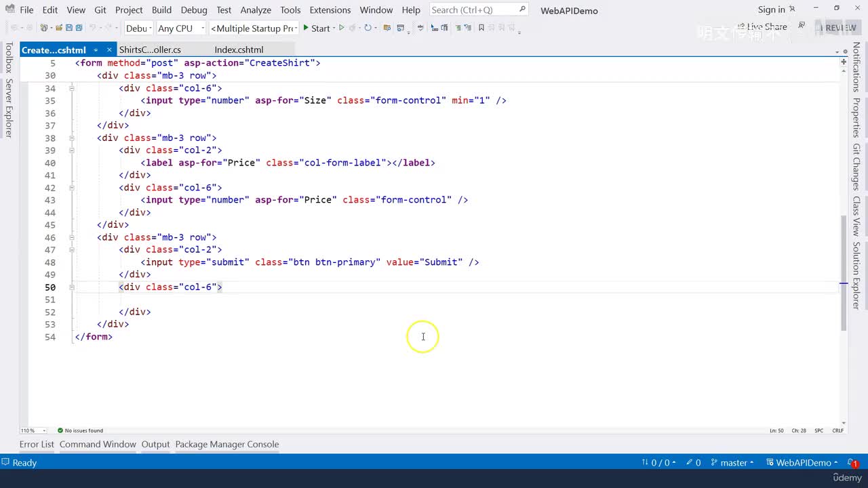Image resolution: width=868 pixels, height=488 pixels.
Task: Open the Error List tab
Action: coord(37,445)
